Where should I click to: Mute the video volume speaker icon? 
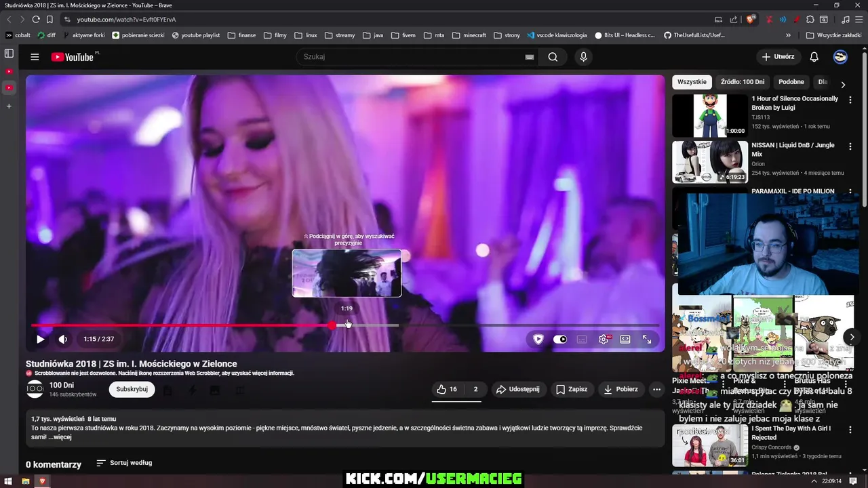click(62, 339)
